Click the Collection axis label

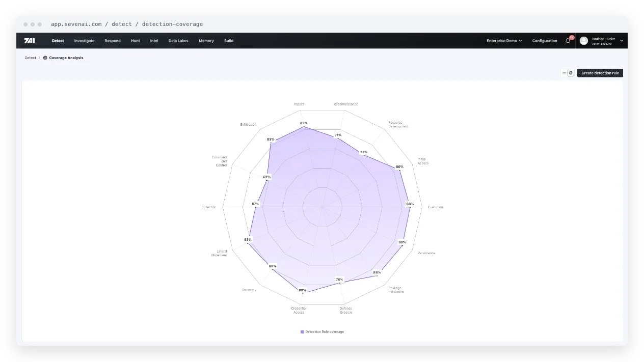209,207
